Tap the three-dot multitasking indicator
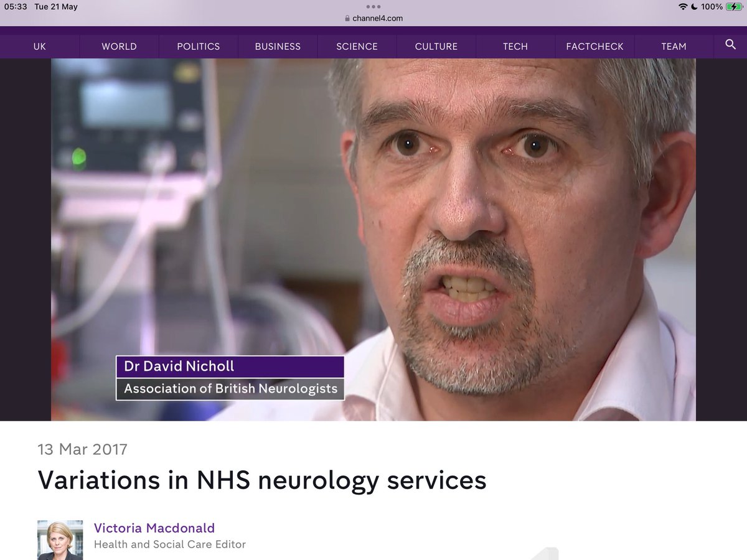 [x=374, y=7]
